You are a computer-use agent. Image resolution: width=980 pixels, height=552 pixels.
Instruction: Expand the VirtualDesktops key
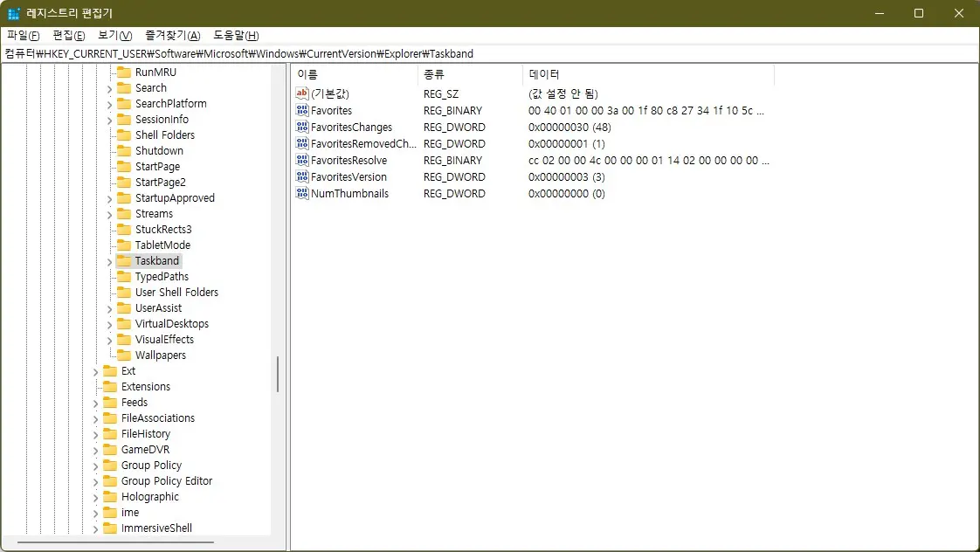pyautogui.click(x=109, y=324)
